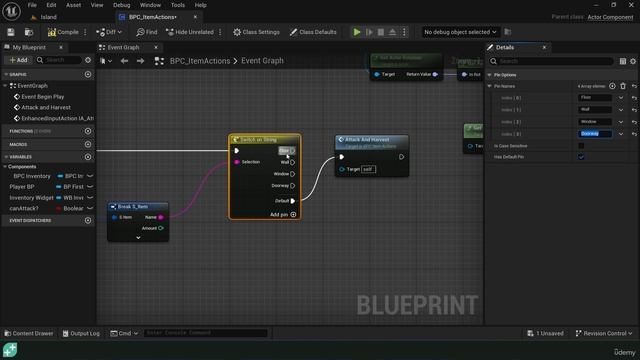Open My Blueprint settings gear
The image size is (640, 360).
pyautogui.click(x=88, y=60)
